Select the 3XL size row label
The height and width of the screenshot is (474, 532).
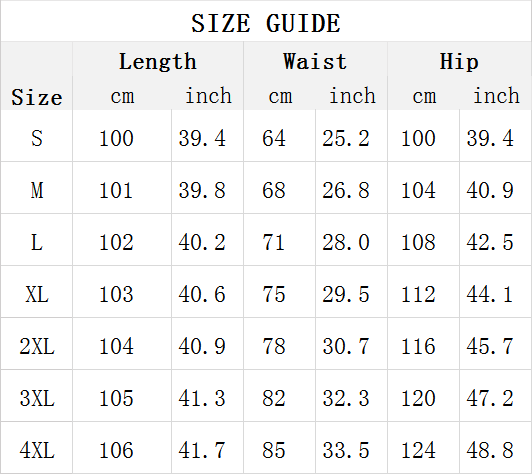click(37, 398)
